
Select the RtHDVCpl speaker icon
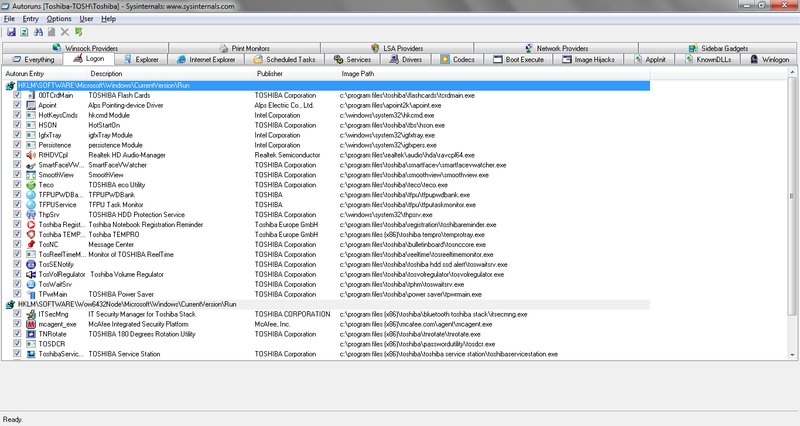coord(31,155)
